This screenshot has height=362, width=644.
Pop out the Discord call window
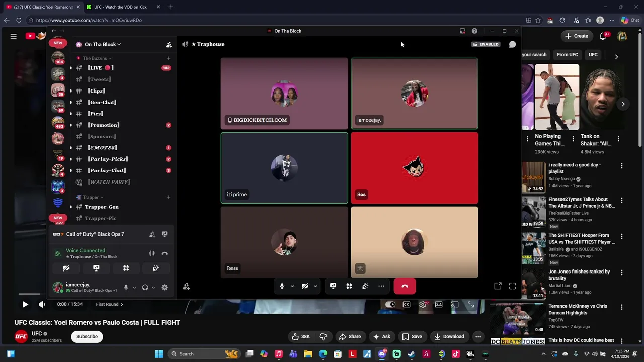[x=498, y=286]
